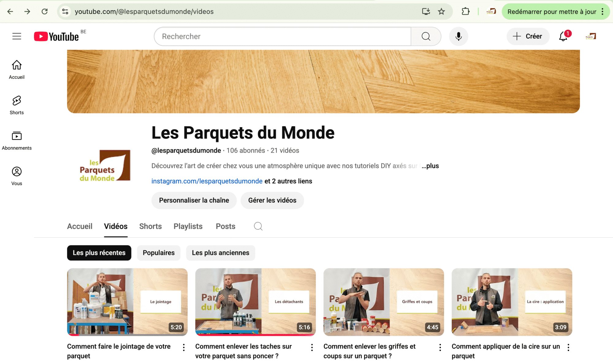
Task: Search within channel magnifier icon
Action: (x=258, y=226)
